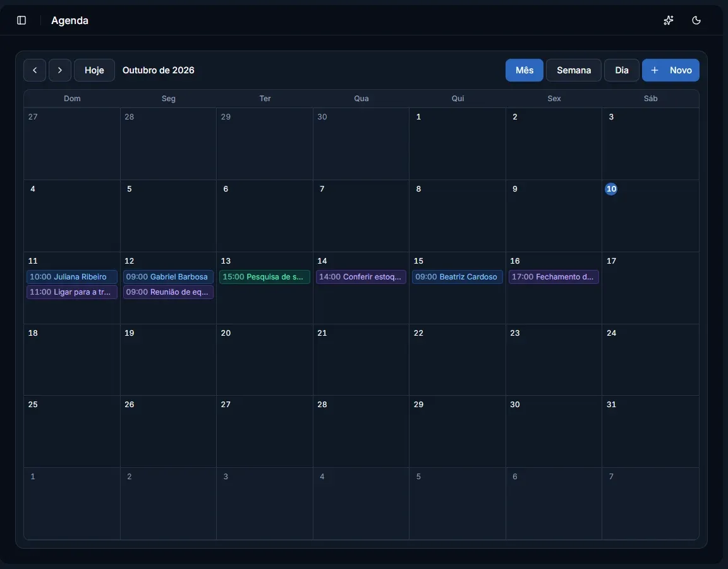Open the 14:00 Conferir estoq... event

[361, 277]
